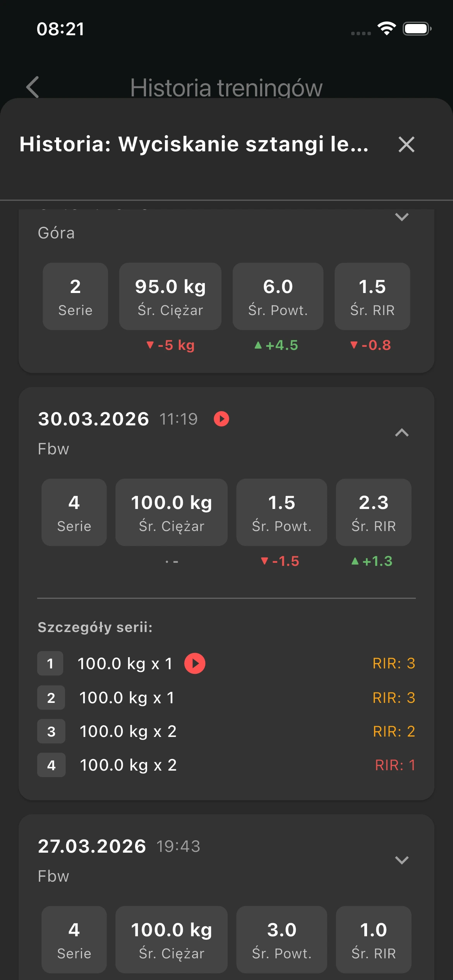The image size is (453, 980).
Task: Tap the Wi-Fi status icon
Action: coord(386,29)
